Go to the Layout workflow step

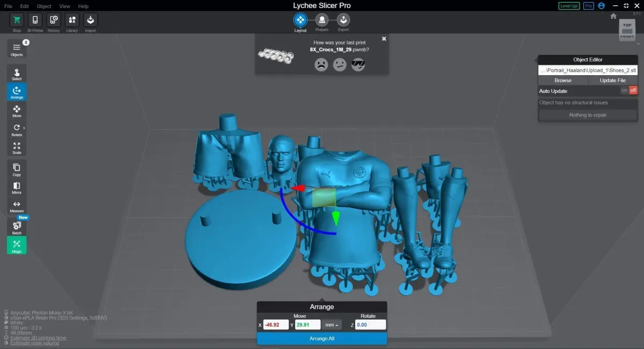coord(300,21)
